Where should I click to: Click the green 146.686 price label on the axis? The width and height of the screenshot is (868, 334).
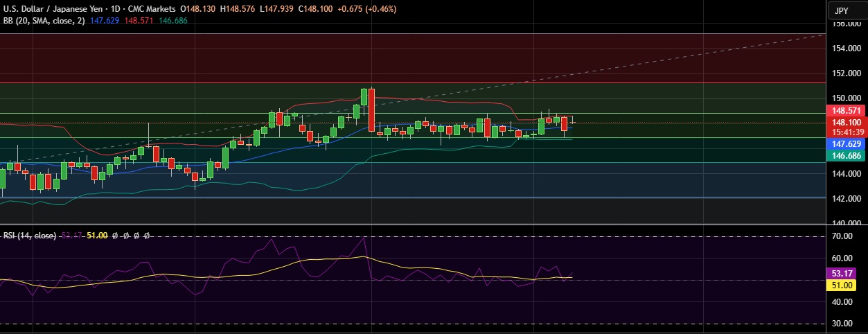846,156
